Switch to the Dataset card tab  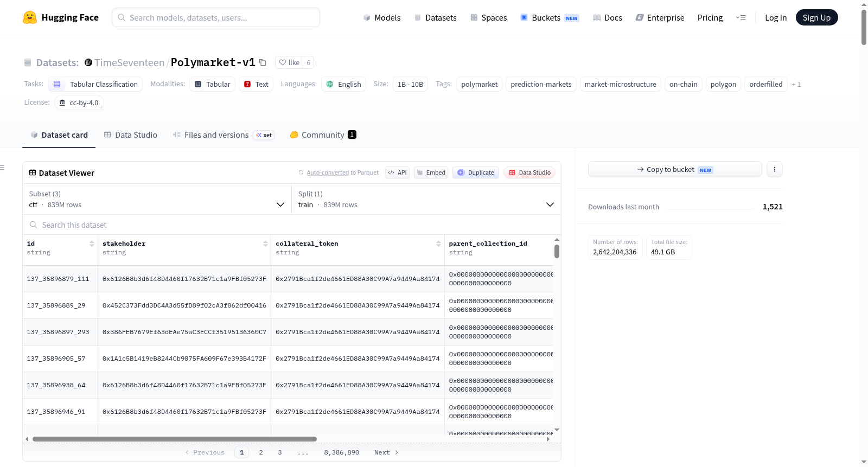tap(59, 135)
